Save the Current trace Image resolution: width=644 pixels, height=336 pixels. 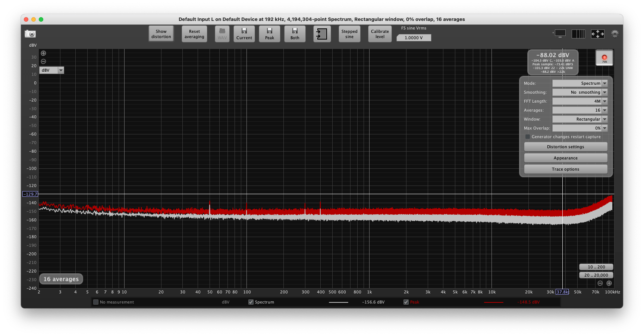[x=244, y=34]
